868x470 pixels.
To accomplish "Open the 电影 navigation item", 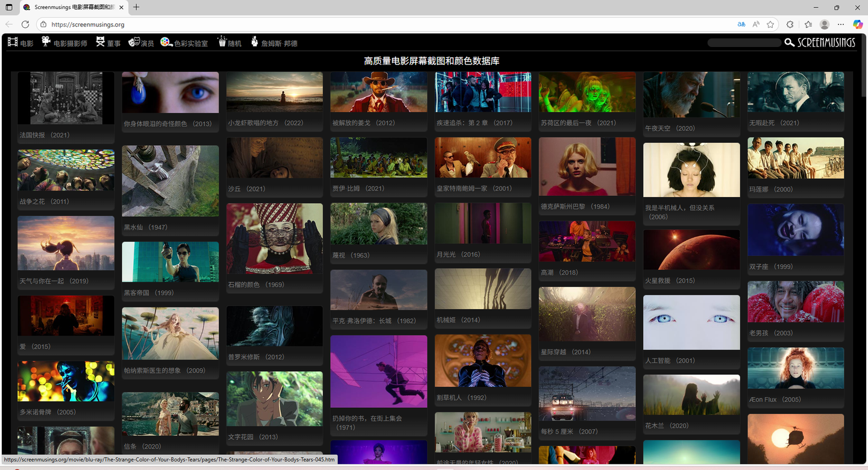I will point(20,43).
